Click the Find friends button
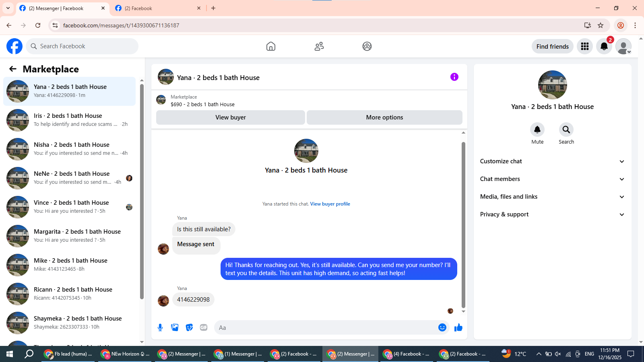 point(553,46)
